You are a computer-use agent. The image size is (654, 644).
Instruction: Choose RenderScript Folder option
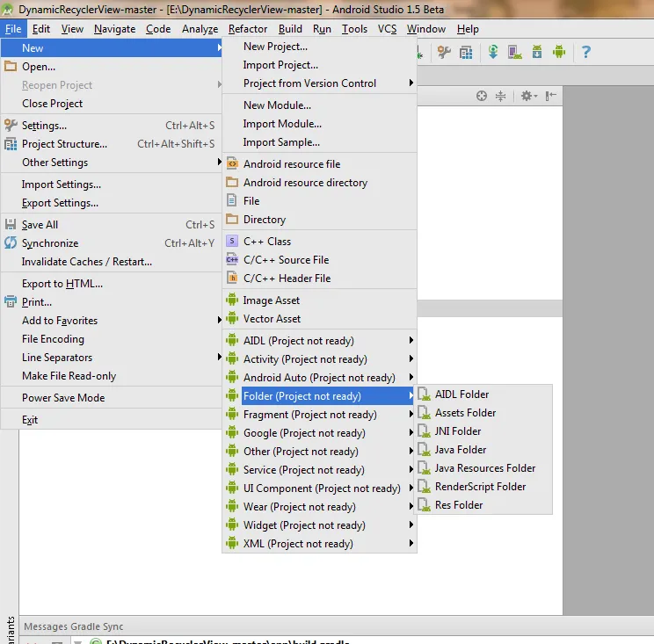[x=484, y=487]
